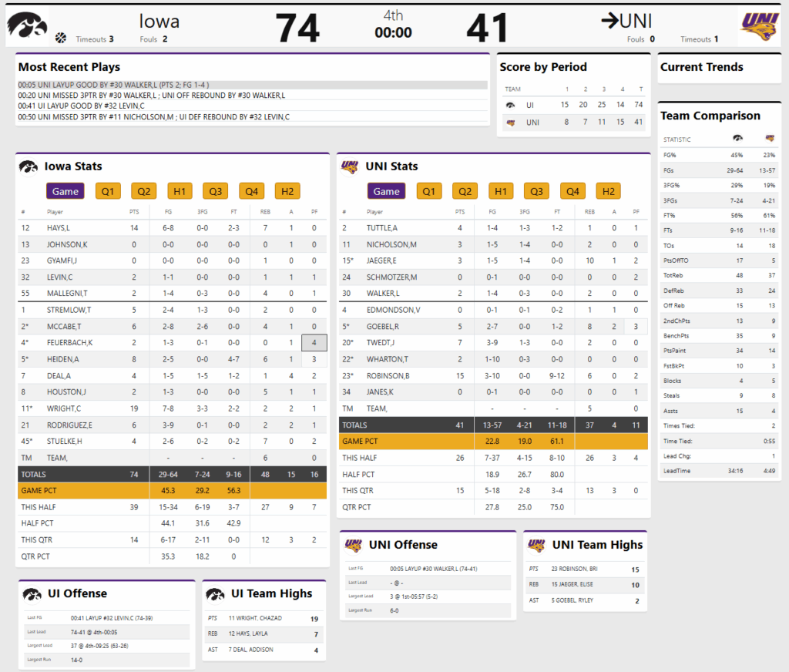The width and height of the screenshot is (789, 672).
Task: Click the UNI Panthers logo in top scoreboard
Action: point(759,27)
